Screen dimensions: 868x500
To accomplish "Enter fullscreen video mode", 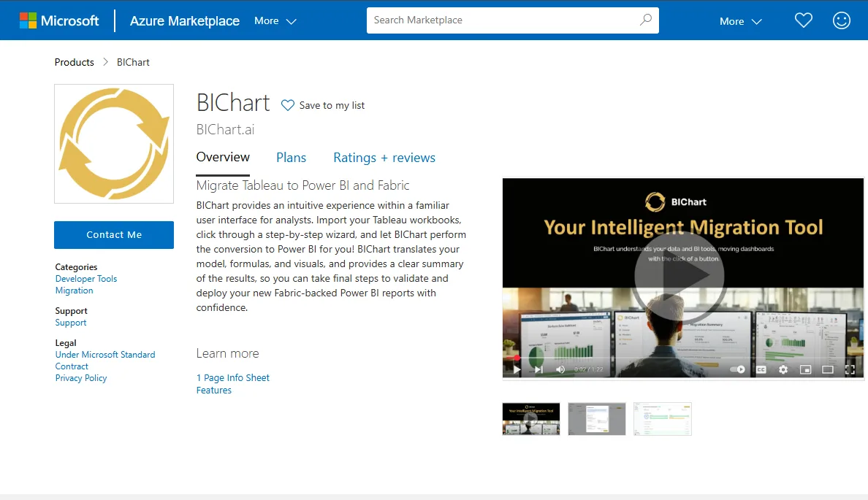I will (x=850, y=369).
